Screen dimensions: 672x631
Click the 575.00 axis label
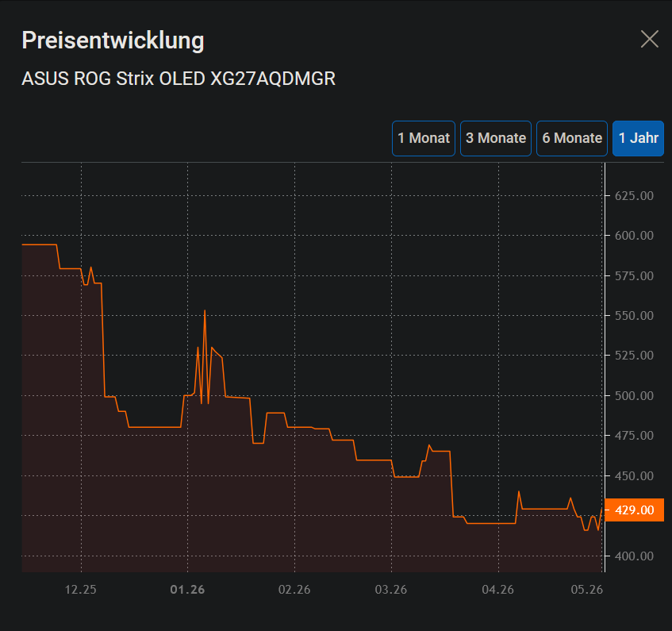click(x=634, y=275)
